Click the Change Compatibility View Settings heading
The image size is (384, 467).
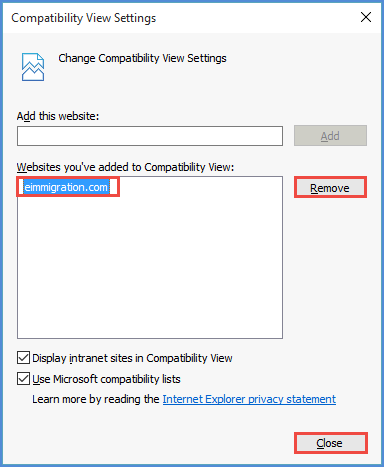pos(142,58)
